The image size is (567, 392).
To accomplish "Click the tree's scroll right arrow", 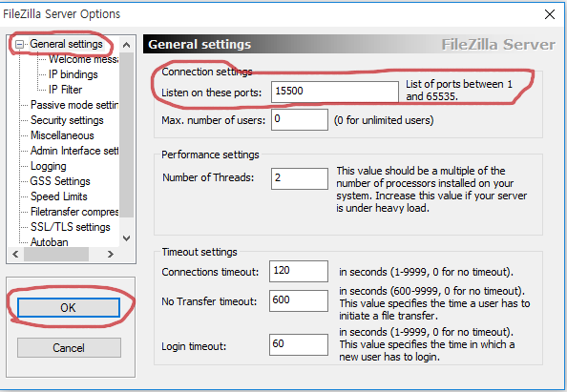I will click(111, 254).
